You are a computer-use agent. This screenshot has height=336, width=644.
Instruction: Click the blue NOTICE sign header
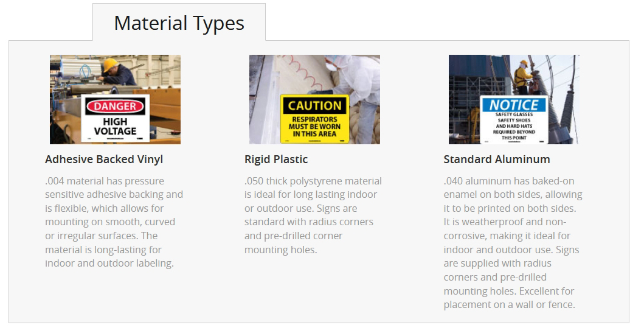(x=514, y=105)
